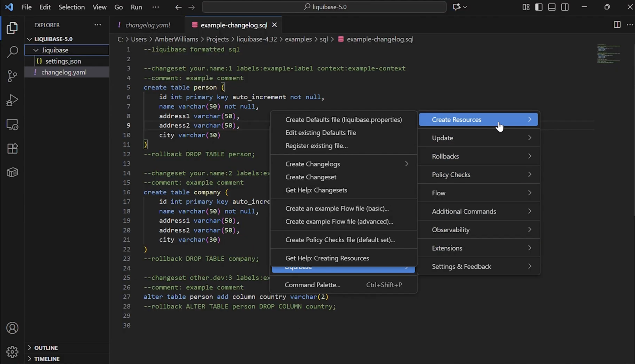Choose Edit existing Defaults file

pyautogui.click(x=343, y=132)
